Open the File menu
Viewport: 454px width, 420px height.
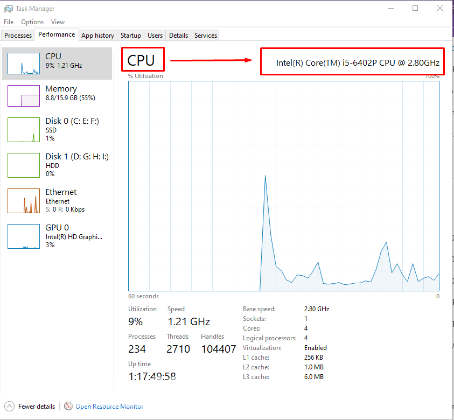(x=8, y=22)
